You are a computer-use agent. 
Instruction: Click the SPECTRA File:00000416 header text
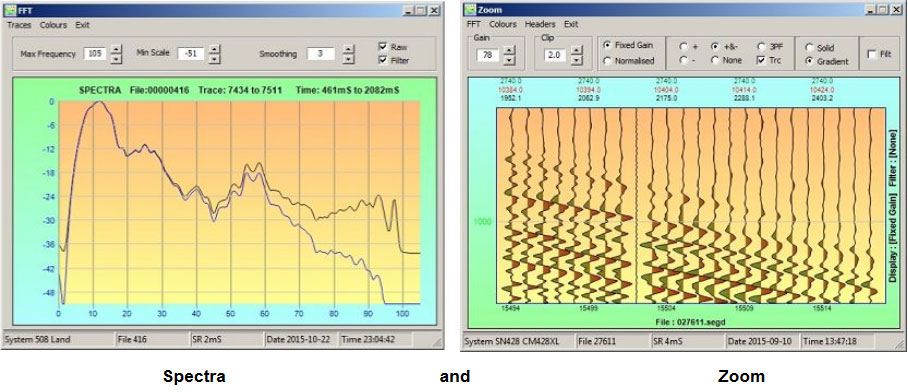[133, 90]
